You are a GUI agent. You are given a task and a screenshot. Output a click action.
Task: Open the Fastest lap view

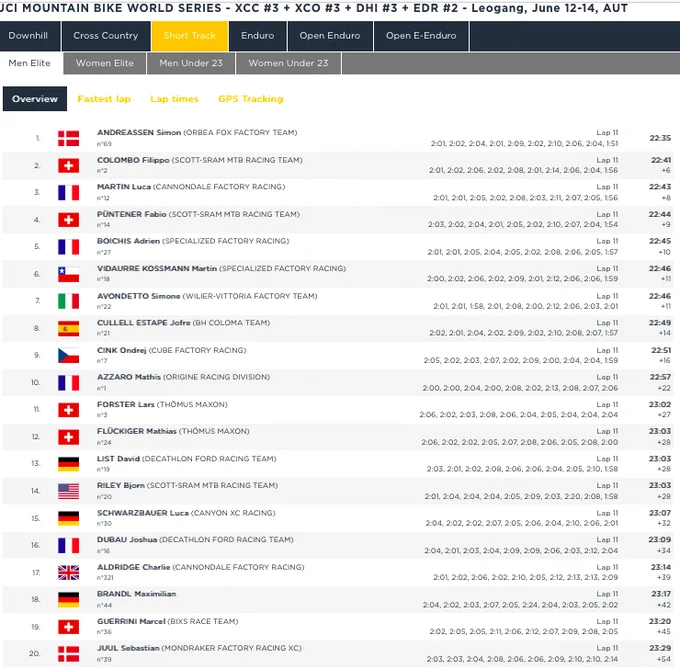104,99
